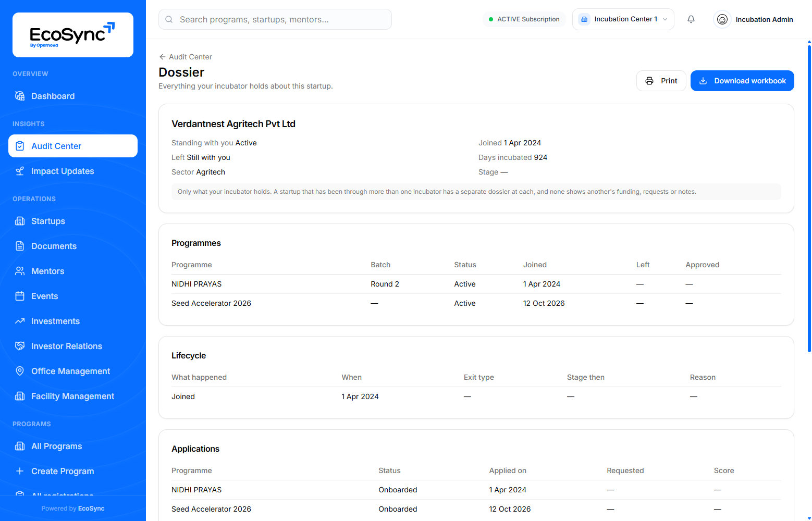
Task: Click the Office Management pin icon
Action: 20,371
